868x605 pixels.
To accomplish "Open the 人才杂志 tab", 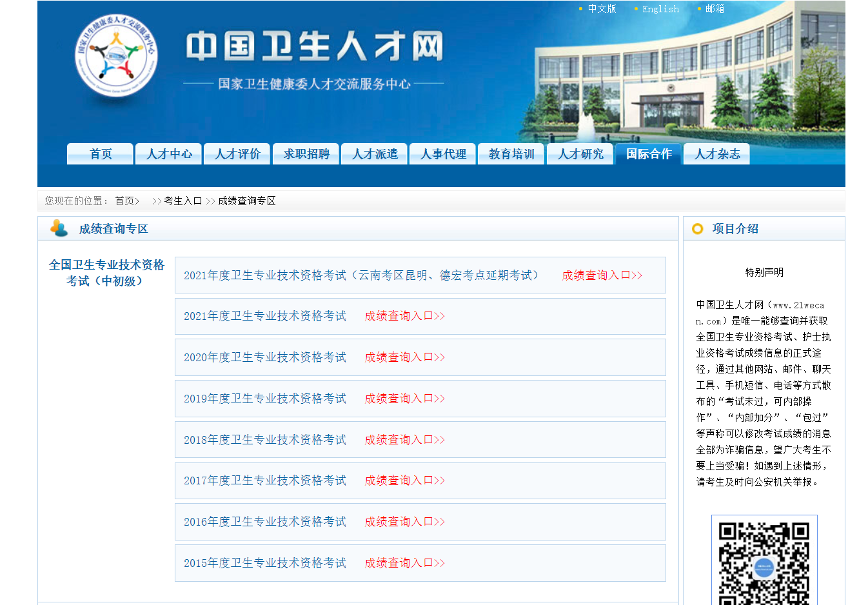I will pos(716,154).
